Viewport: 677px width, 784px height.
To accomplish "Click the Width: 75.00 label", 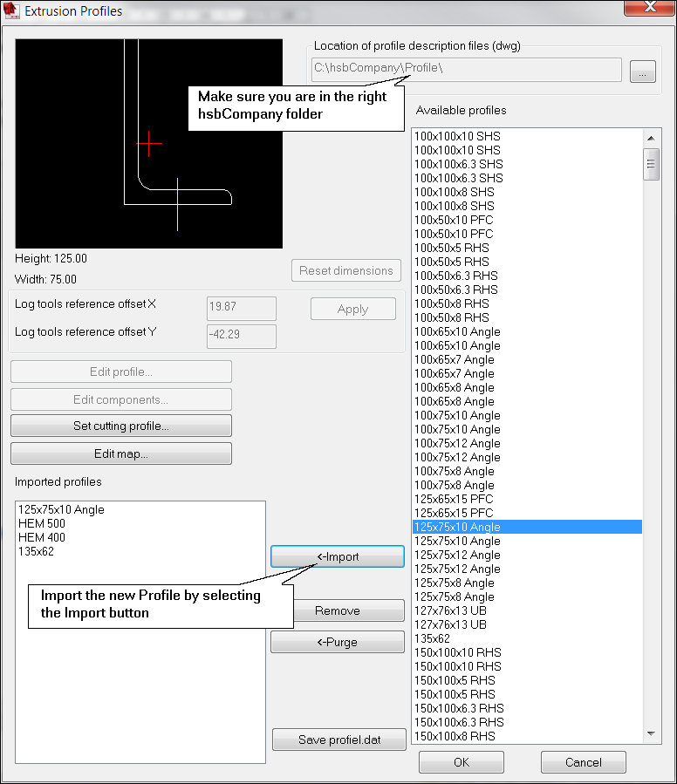I will click(x=45, y=279).
